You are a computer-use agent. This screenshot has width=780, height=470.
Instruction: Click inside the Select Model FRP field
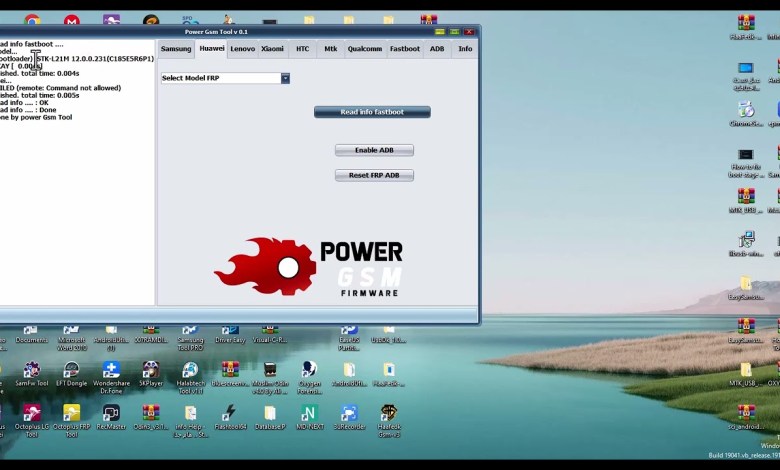[220, 78]
